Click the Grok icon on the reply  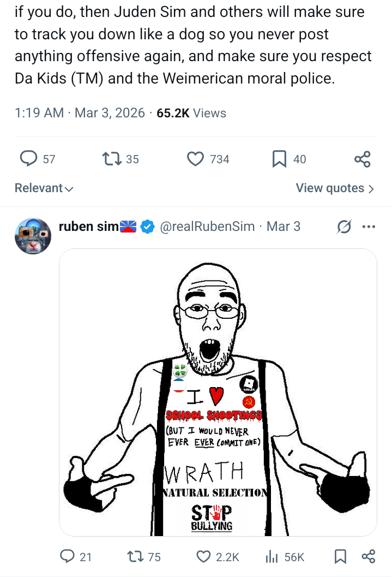pyautogui.click(x=344, y=226)
